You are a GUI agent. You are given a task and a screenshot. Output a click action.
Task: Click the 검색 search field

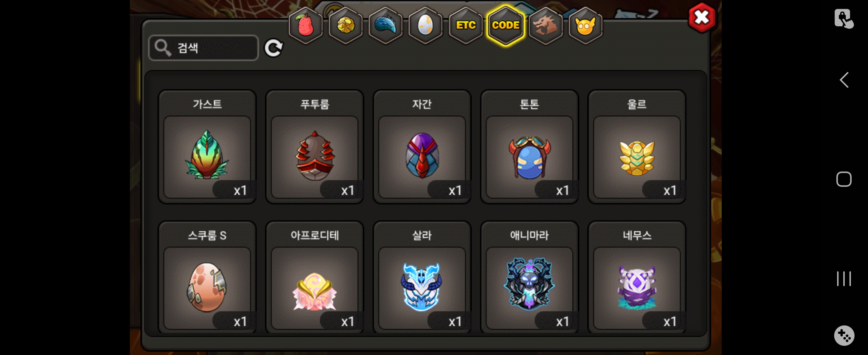coord(204,48)
